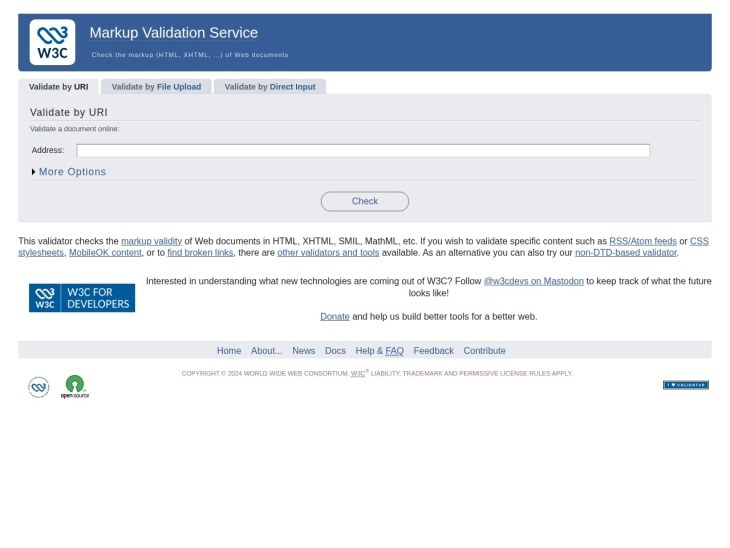This screenshot has width=730, height=548.
Task: Go to Home in footer menu
Action: pyautogui.click(x=229, y=351)
